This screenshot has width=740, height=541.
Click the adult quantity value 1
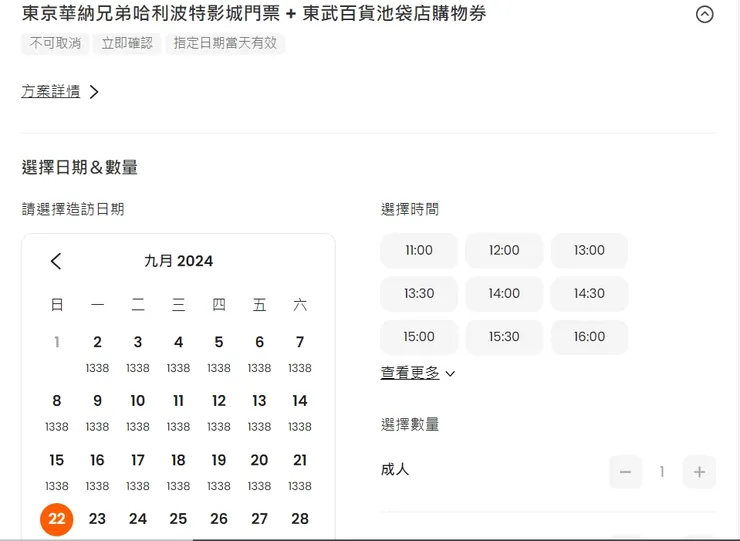[662, 472]
